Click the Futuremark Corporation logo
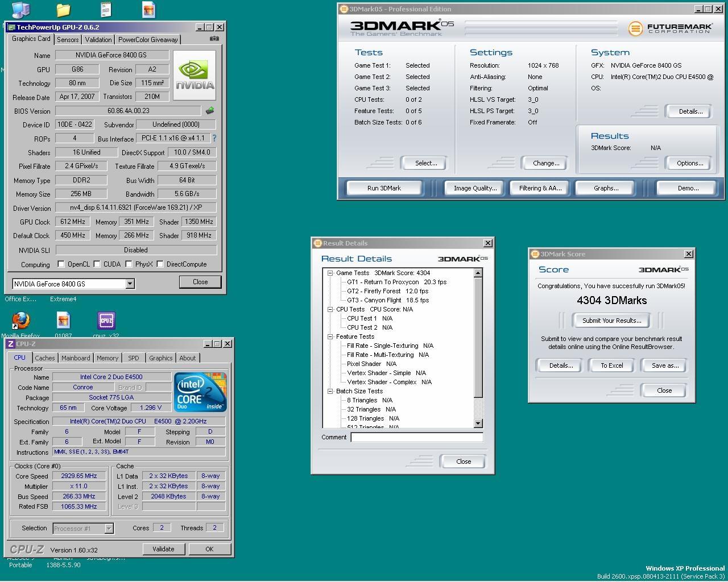The height and width of the screenshot is (582, 728). (x=671, y=28)
